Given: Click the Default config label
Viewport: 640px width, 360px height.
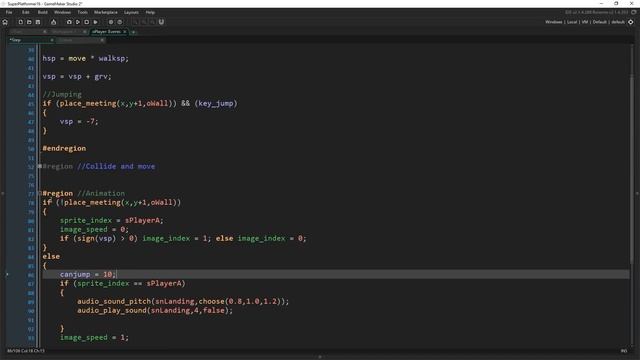Looking at the screenshot, I should click(600, 22).
